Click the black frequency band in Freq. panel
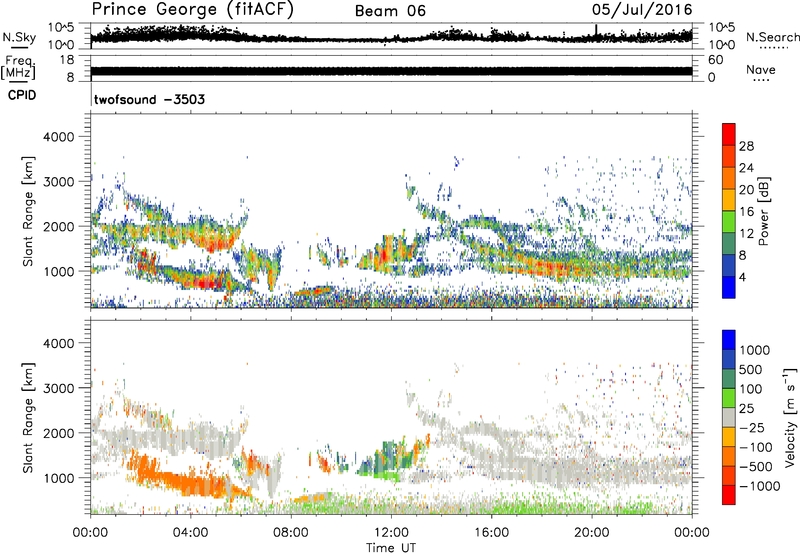This screenshot has width=800, height=554. click(x=391, y=71)
